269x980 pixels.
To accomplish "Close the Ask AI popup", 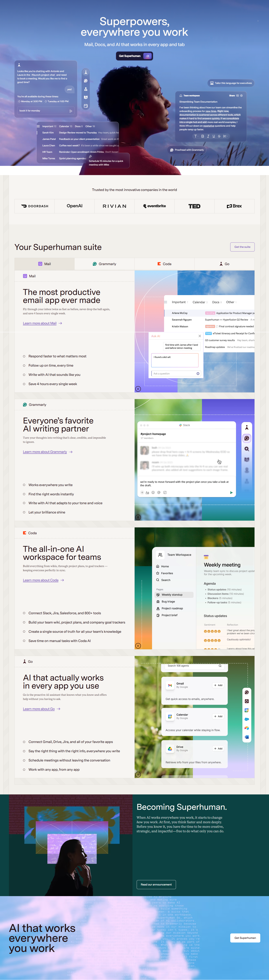I will pos(200,336).
